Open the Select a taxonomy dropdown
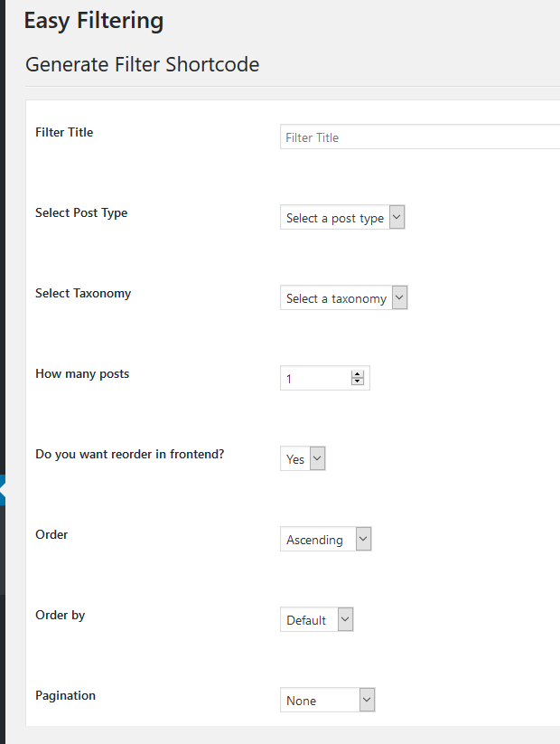The image size is (560, 744). coord(344,297)
